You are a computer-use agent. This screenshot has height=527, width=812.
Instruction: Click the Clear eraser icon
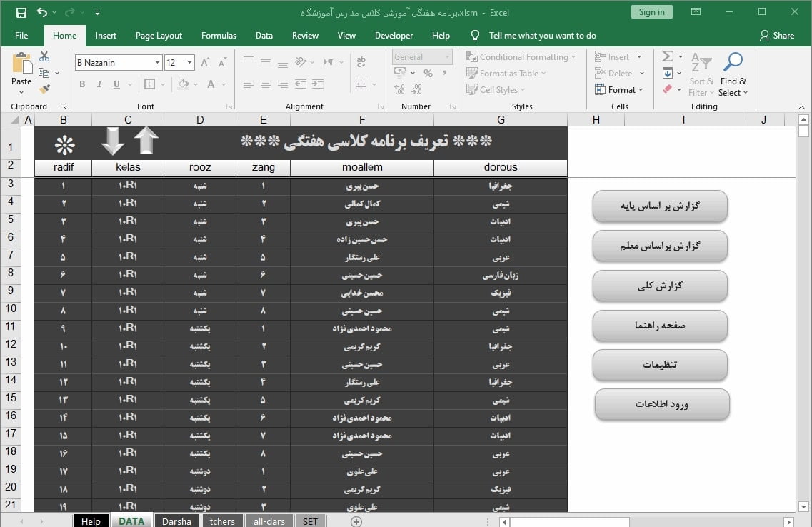click(668, 89)
